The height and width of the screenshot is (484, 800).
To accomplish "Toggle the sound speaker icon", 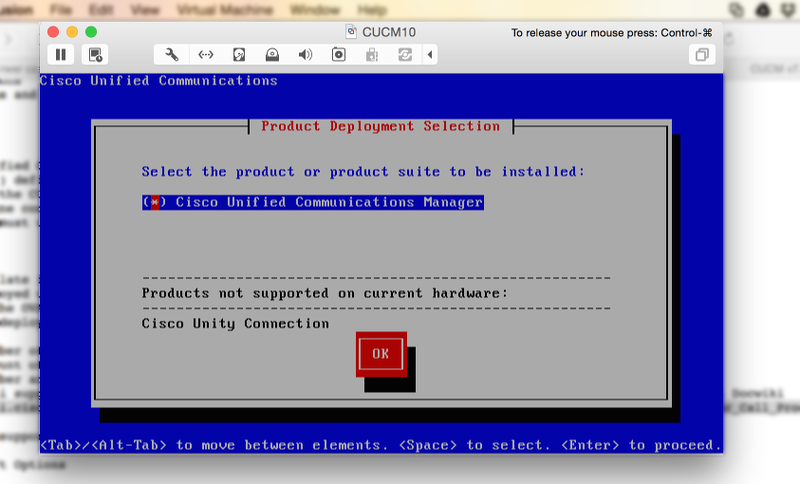I will 305,55.
